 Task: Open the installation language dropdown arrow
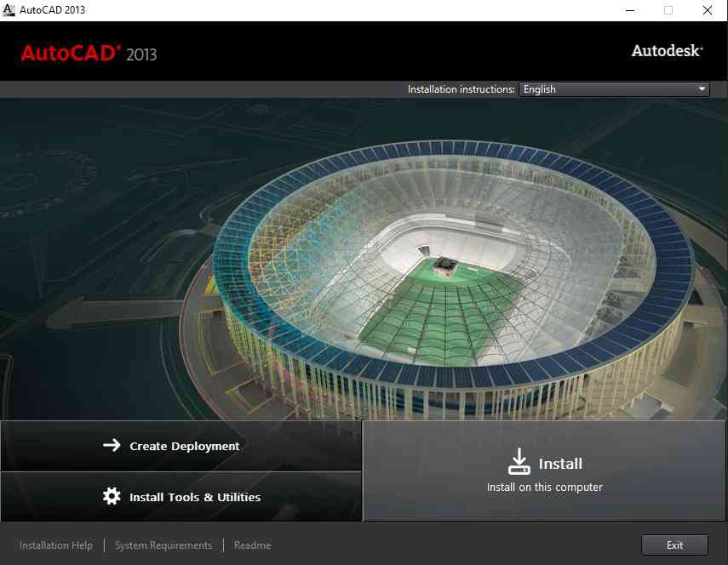pyautogui.click(x=702, y=89)
